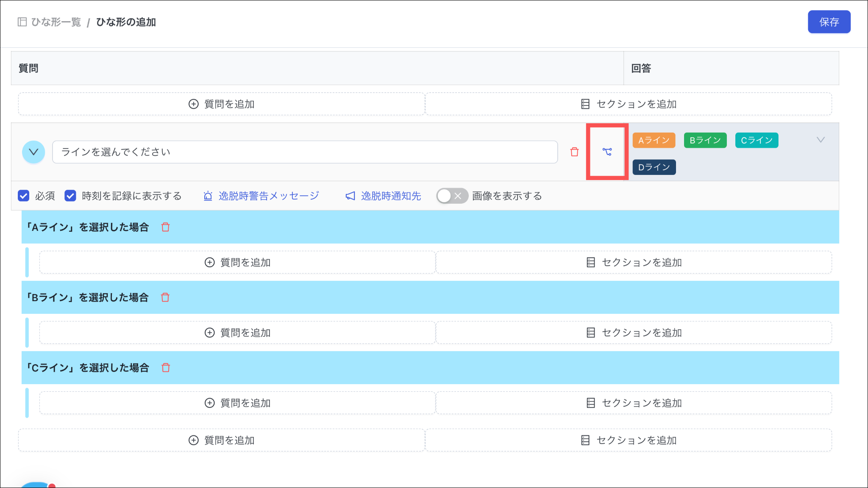This screenshot has width=868, height=488.
Task: Uncheck 時刻を記録に表示する checkbox
Action: click(x=70, y=196)
